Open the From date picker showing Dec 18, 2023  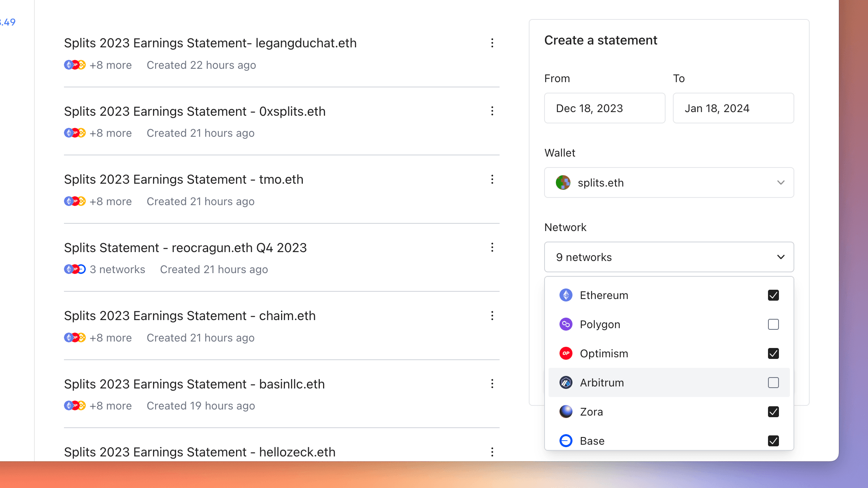point(604,108)
